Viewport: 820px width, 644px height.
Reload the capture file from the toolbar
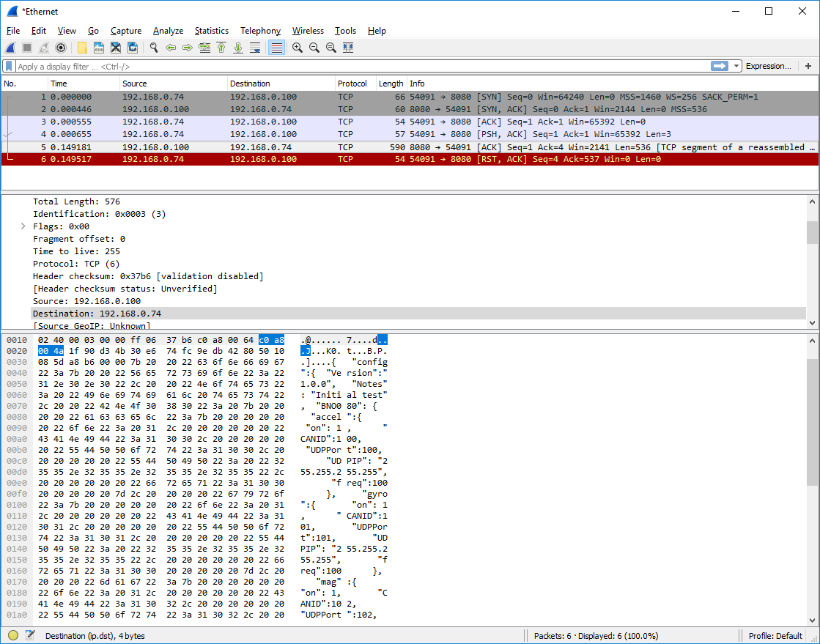[x=133, y=48]
